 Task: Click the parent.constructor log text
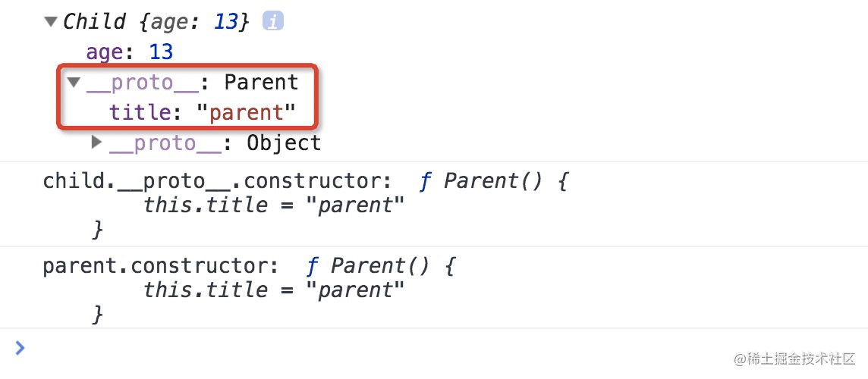click(161, 267)
